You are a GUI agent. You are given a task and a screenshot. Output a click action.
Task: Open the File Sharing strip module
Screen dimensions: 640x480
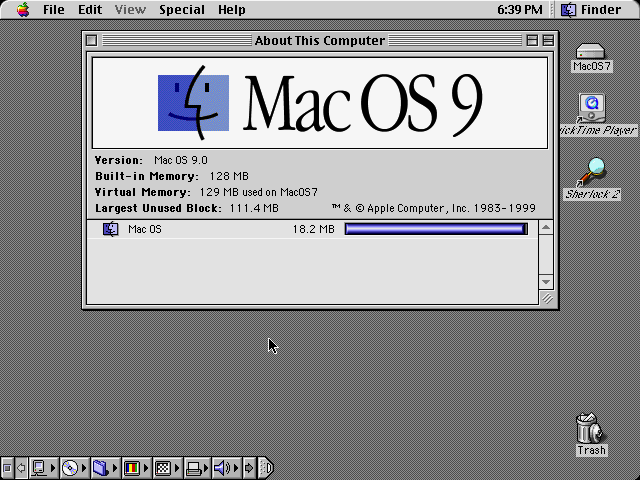[105, 468]
